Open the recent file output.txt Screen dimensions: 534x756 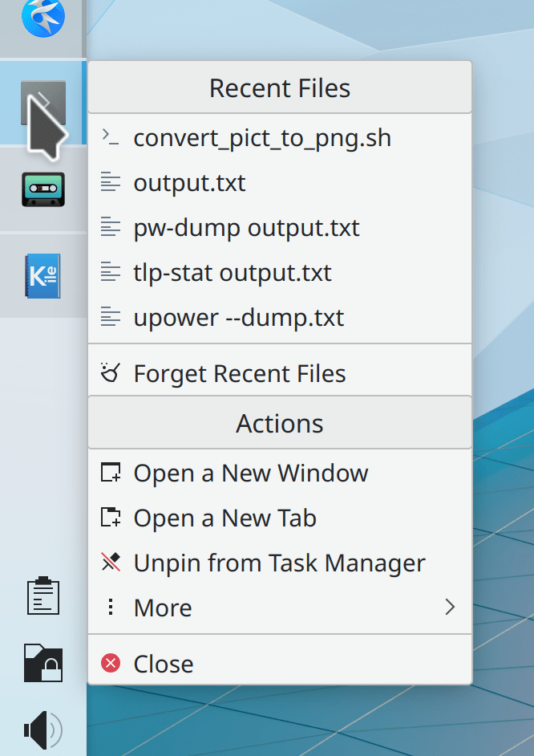click(189, 183)
